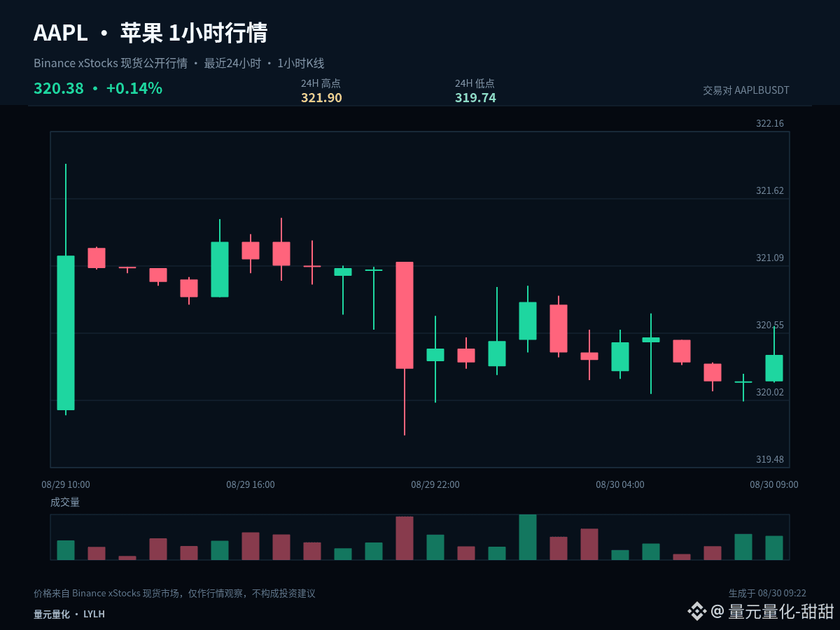Click the trading pair "交易对 AAPLBUSDT"

tap(746, 90)
